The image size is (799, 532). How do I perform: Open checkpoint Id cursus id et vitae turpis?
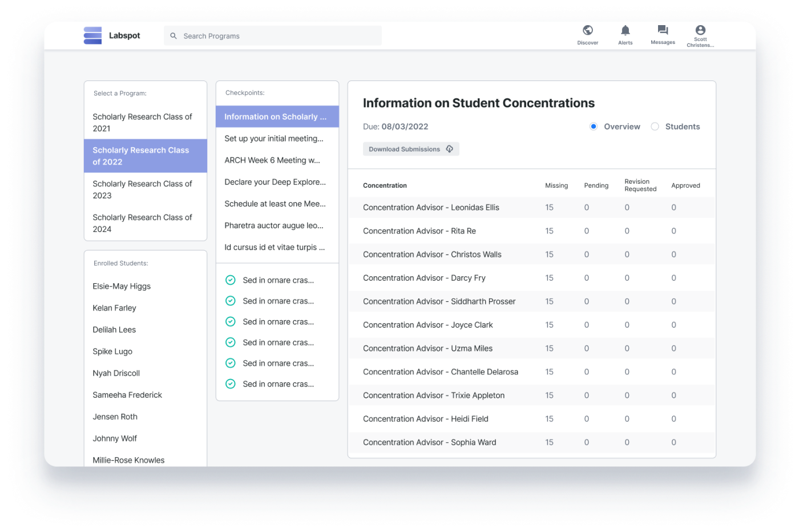click(x=277, y=247)
